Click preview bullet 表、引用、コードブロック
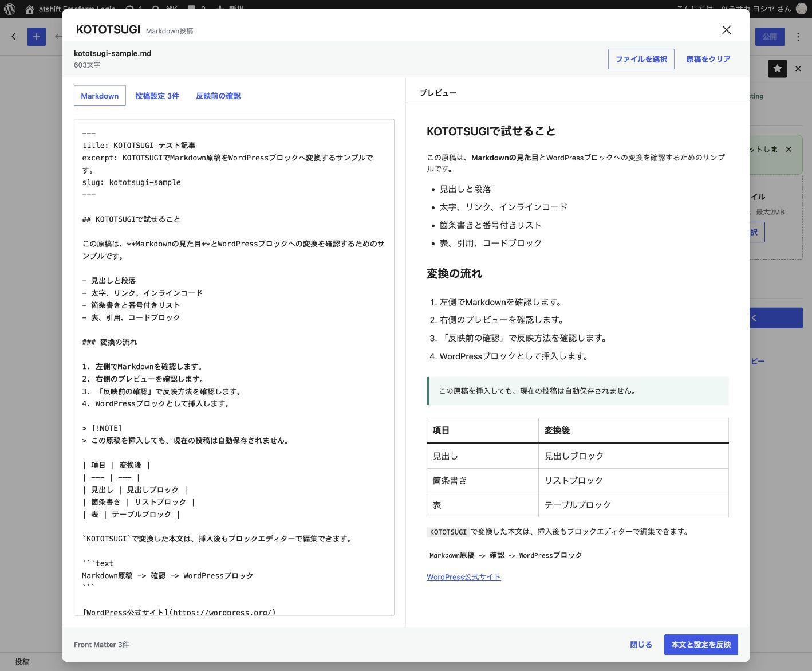Image resolution: width=812 pixels, height=671 pixels. point(490,243)
